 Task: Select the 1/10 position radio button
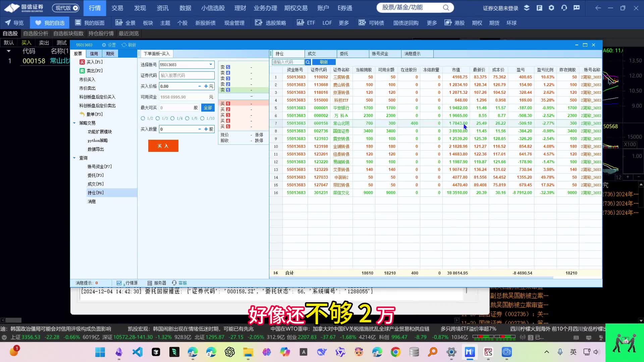pyautogui.click(x=203, y=118)
